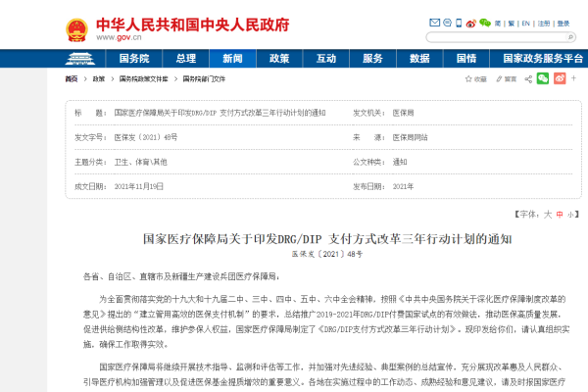
Task: Click the pencil 留言 comment icon
Action: tap(506, 78)
